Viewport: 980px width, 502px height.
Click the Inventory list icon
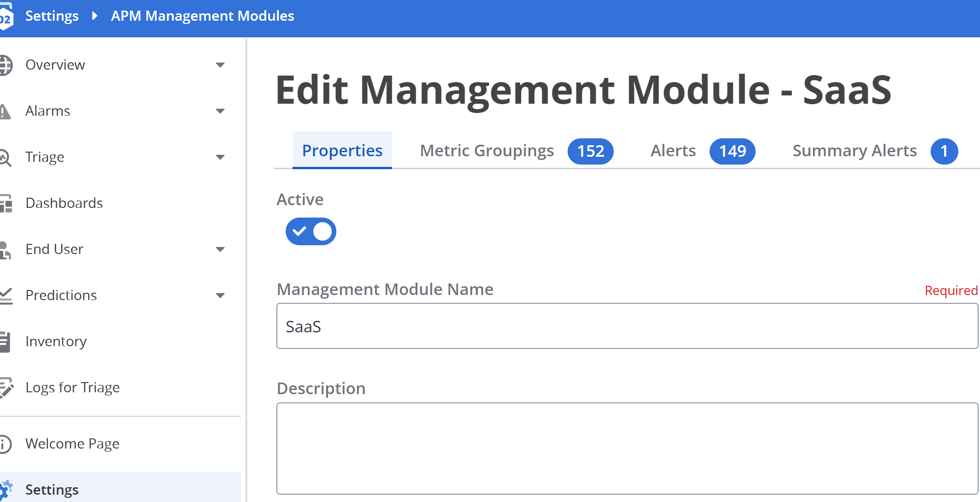(x=5, y=342)
